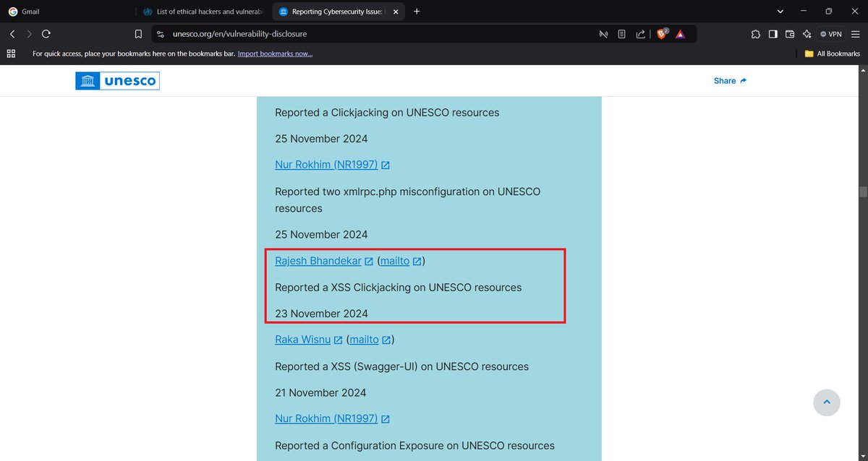
Task: Bookmark this page using the bookmark icon
Action: 138,34
